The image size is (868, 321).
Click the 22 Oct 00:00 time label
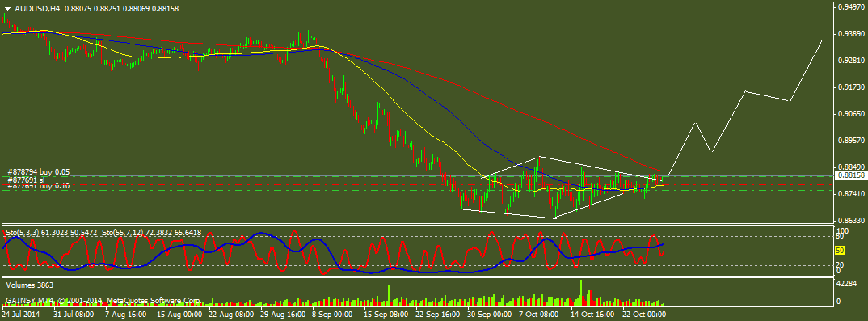pyautogui.click(x=643, y=314)
